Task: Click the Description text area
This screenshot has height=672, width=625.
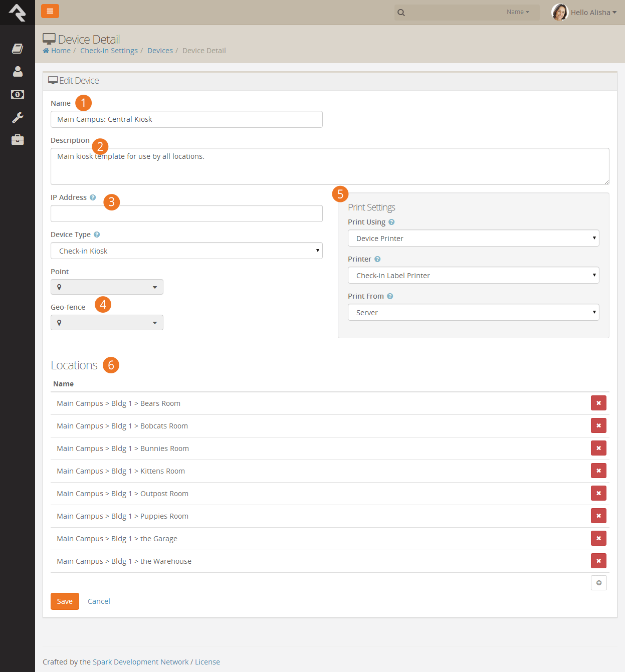Action: 330,166
